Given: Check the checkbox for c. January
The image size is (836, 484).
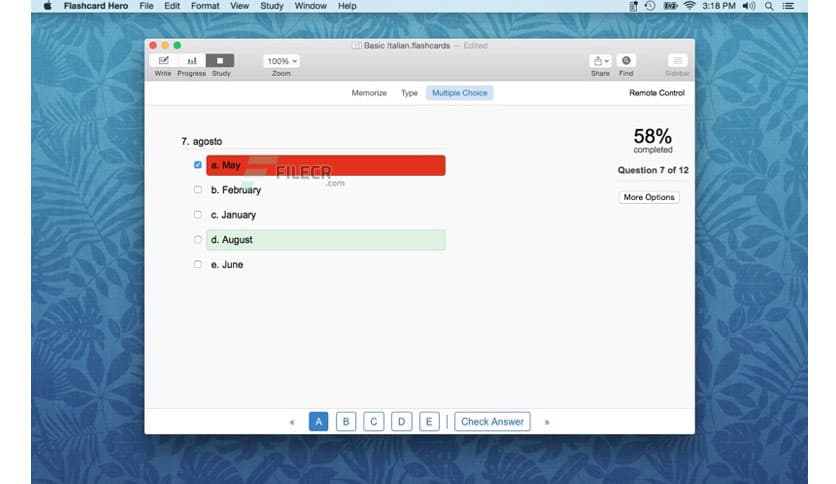Looking at the screenshot, I should point(198,214).
